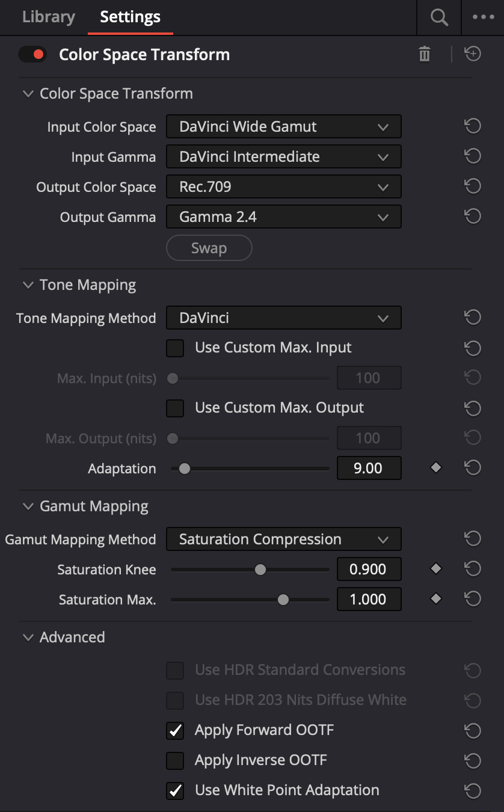Reset Output Gamma to default
Screen dimensions: 504x812
click(x=473, y=217)
